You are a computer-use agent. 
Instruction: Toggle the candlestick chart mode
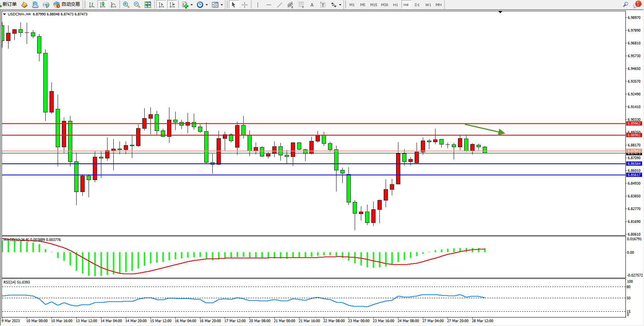(x=102, y=5)
